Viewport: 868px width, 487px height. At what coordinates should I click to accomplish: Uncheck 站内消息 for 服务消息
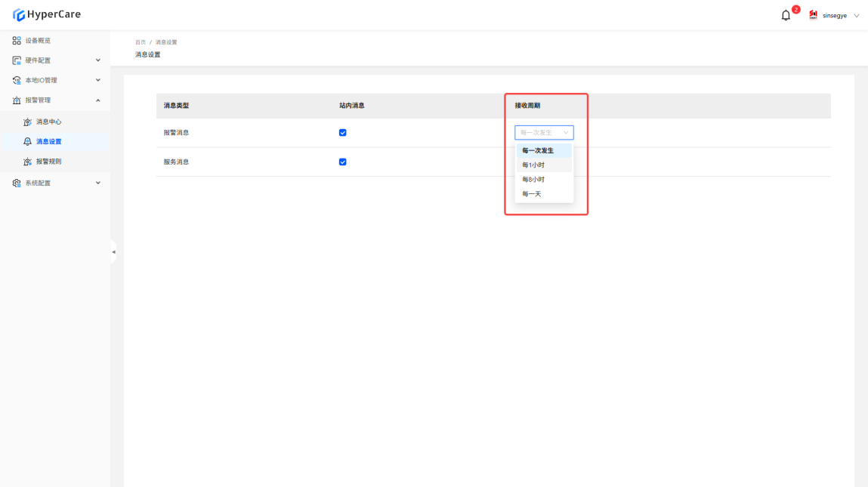[343, 162]
